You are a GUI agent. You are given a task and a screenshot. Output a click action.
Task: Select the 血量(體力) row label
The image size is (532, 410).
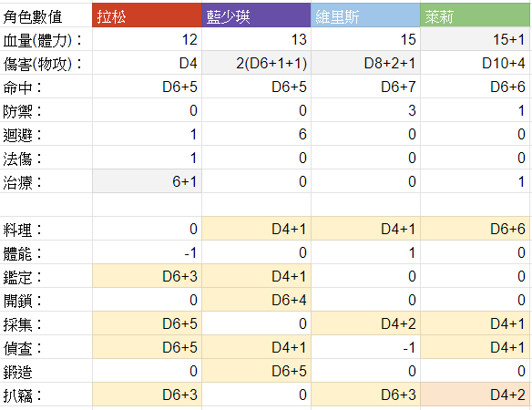46,39
